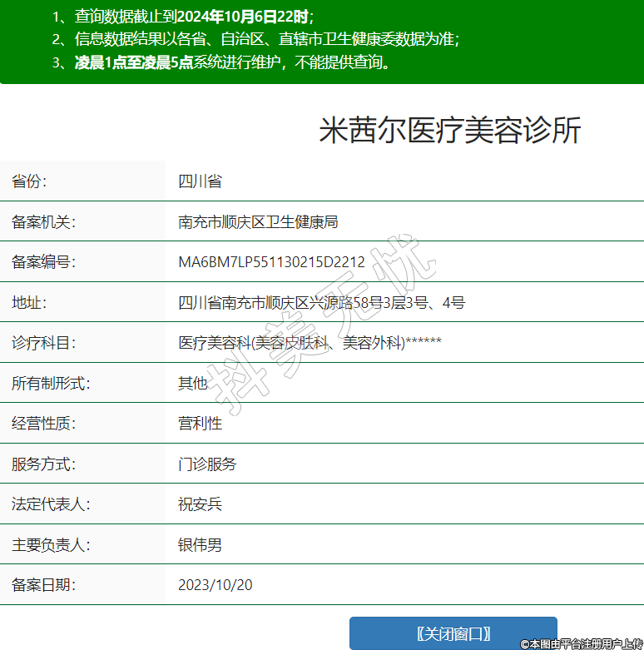Click the 本图由平台注册用户上传 copyright text

[x=582, y=643]
